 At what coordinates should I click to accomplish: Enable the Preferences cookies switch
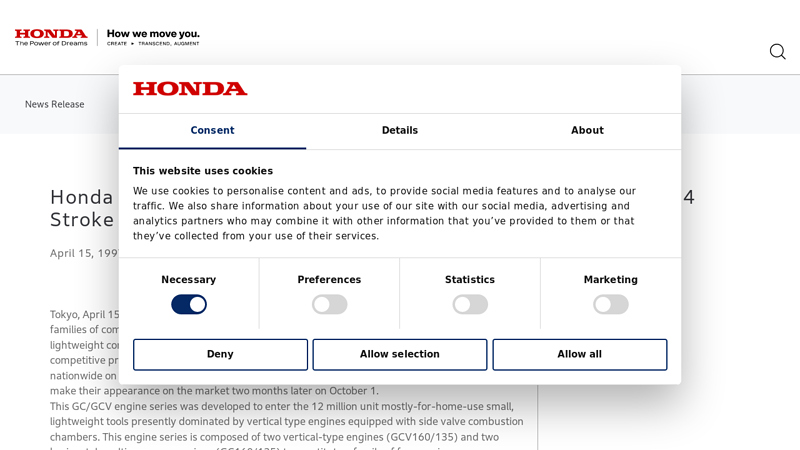point(329,304)
